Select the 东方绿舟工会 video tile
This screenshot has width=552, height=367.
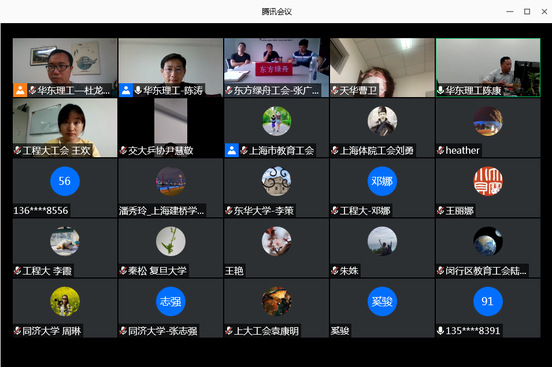click(x=276, y=67)
